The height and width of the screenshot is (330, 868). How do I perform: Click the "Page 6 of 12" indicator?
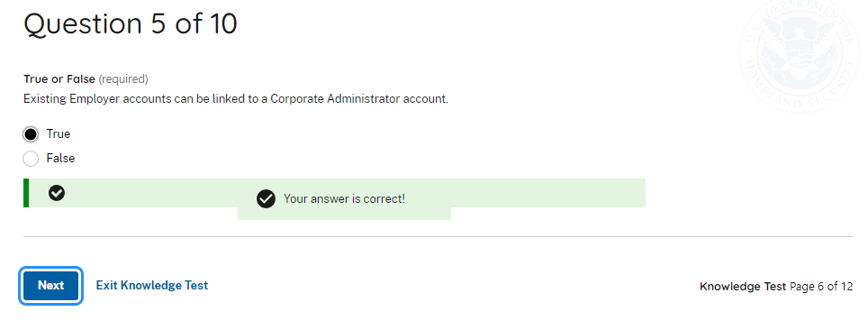tap(821, 287)
